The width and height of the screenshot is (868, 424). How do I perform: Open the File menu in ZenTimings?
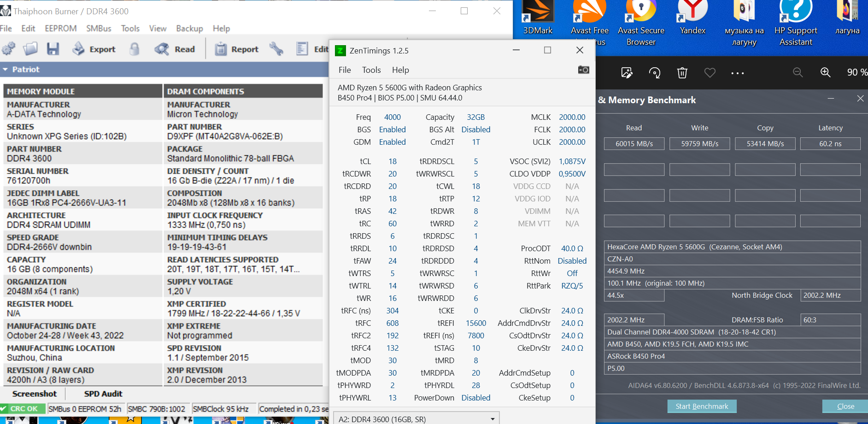(x=345, y=70)
